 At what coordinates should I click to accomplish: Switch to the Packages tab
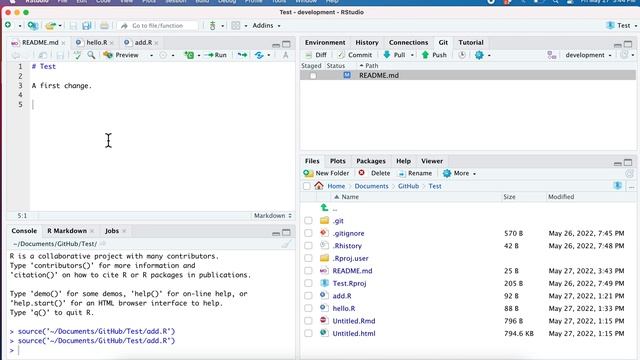point(371,161)
